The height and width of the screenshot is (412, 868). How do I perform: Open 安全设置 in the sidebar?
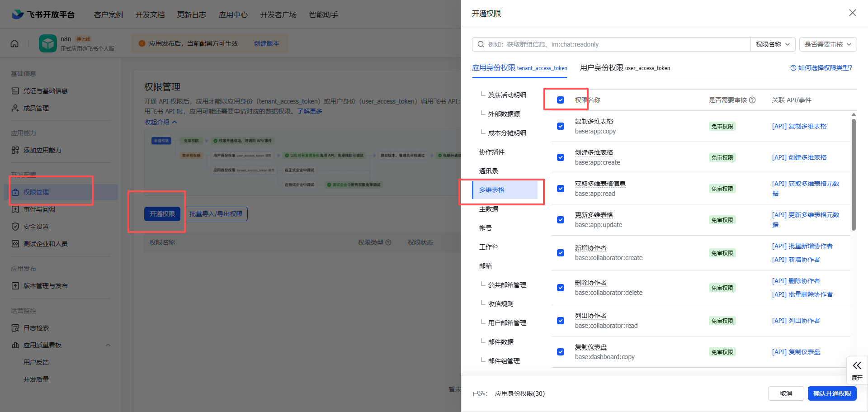(36, 226)
